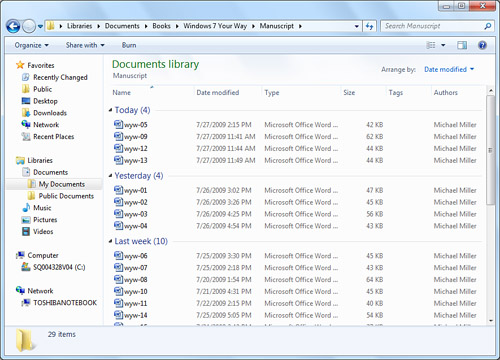Open the Public folder in Favorites
Viewport: 500px width, 360px height.
click(42, 89)
